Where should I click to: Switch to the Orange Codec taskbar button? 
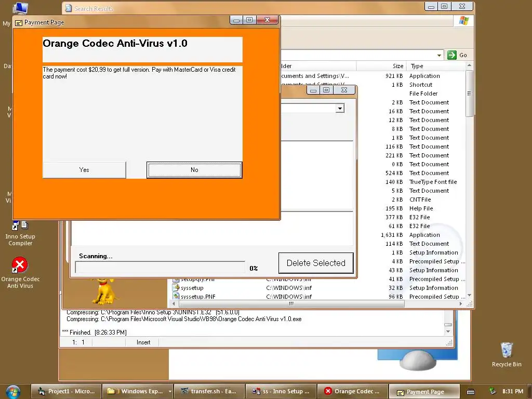click(352, 391)
